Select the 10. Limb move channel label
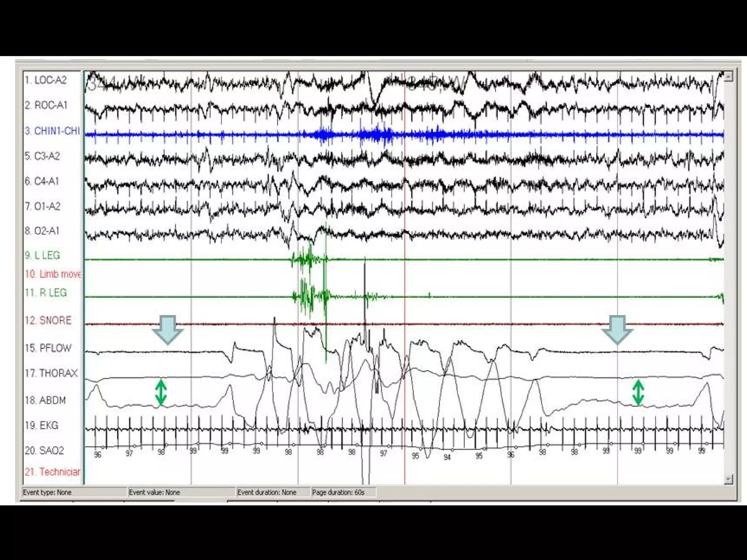This screenshot has width=747, height=560. 53,274
